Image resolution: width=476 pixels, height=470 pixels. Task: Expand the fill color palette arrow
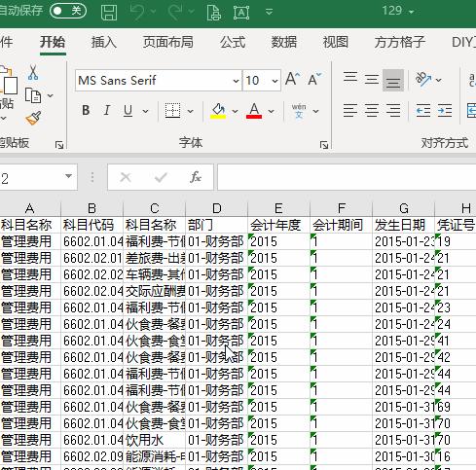[235, 112]
